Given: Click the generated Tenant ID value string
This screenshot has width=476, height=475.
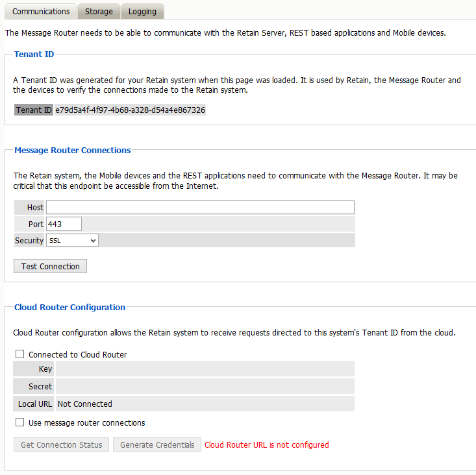Looking at the screenshot, I should pos(130,110).
